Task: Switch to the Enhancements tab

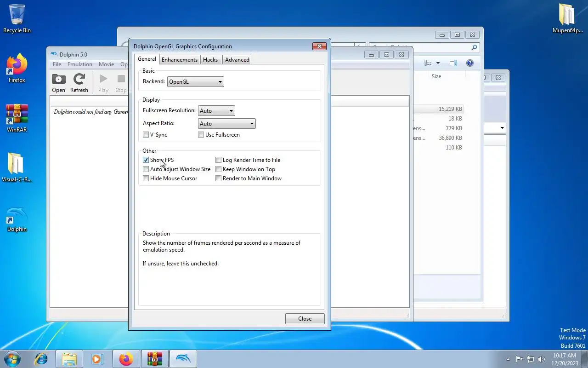Action: 180,60
